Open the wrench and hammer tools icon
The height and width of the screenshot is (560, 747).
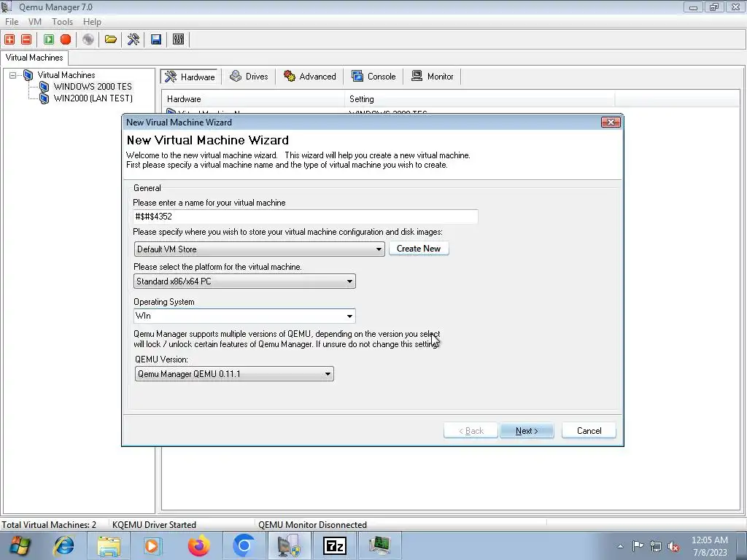133,39
